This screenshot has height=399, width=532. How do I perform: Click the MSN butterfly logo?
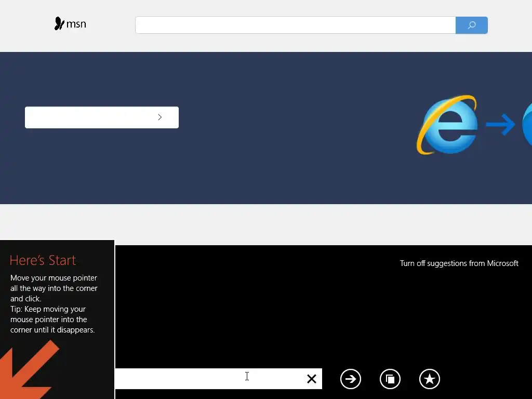click(70, 24)
